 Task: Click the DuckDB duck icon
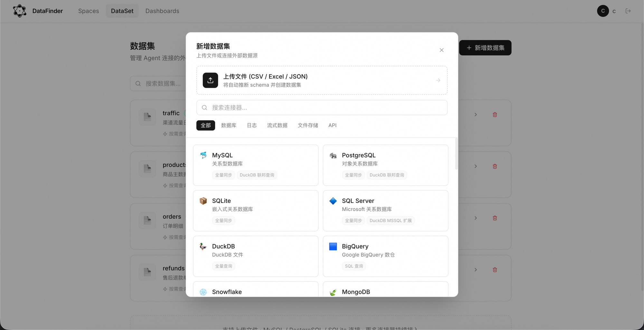[203, 247]
